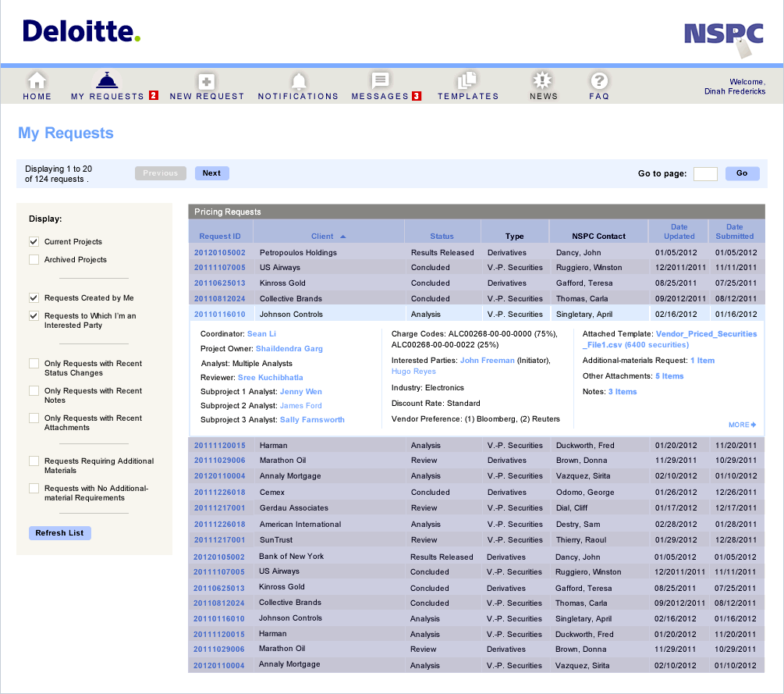Open Sally Farnsworth analyst link
The height and width of the screenshot is (694, 784).
(x=313, y=420)
